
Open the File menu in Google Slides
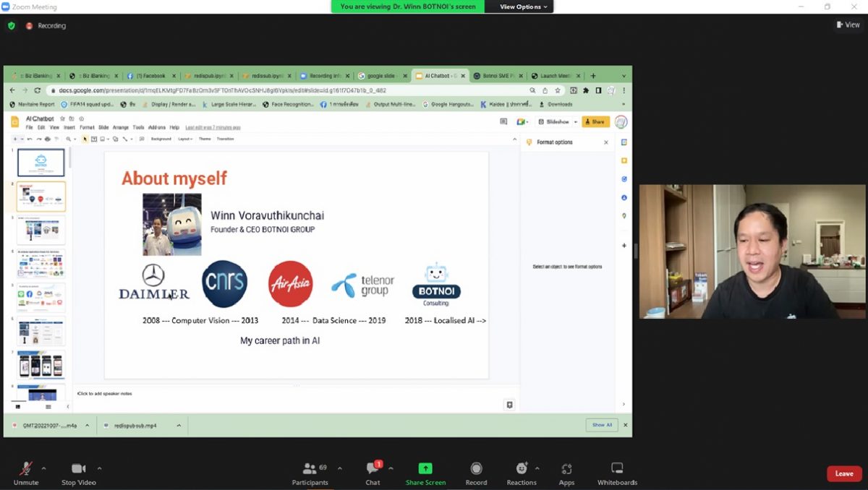pos(30,127)
